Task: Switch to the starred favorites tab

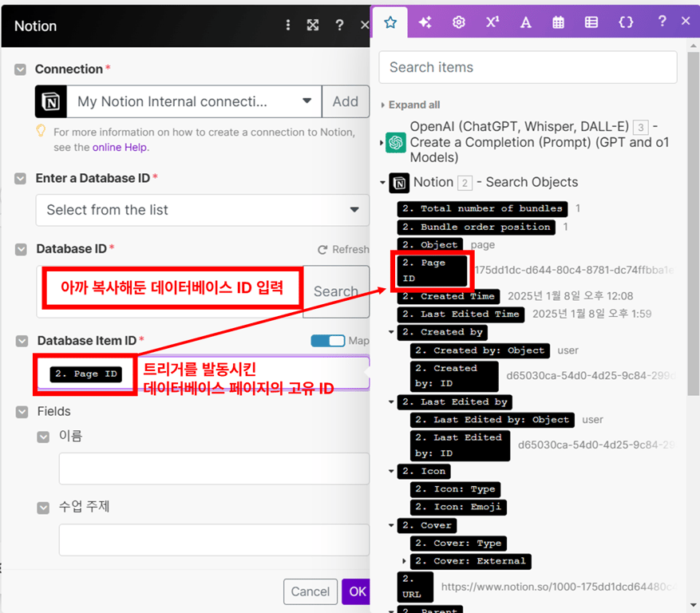Action: pyautogui.click(x=390, y=22)
